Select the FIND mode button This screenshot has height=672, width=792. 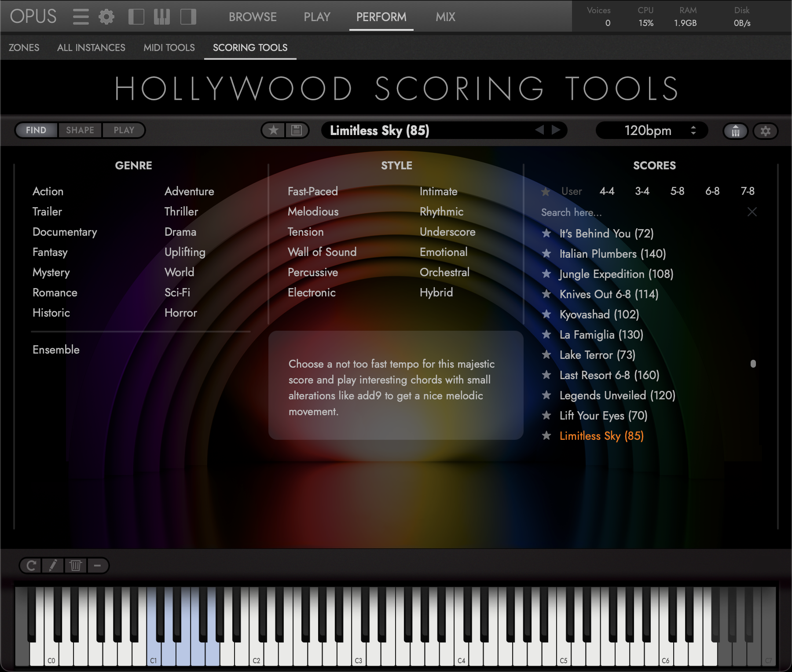36,130
